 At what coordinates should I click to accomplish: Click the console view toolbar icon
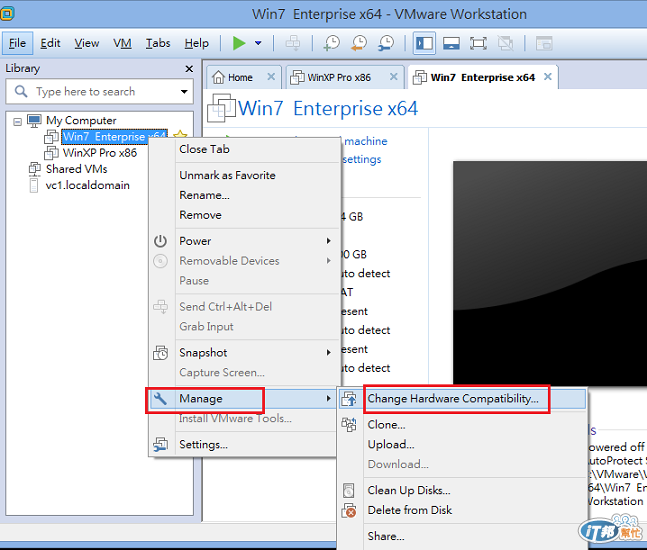tap(544, 43)
